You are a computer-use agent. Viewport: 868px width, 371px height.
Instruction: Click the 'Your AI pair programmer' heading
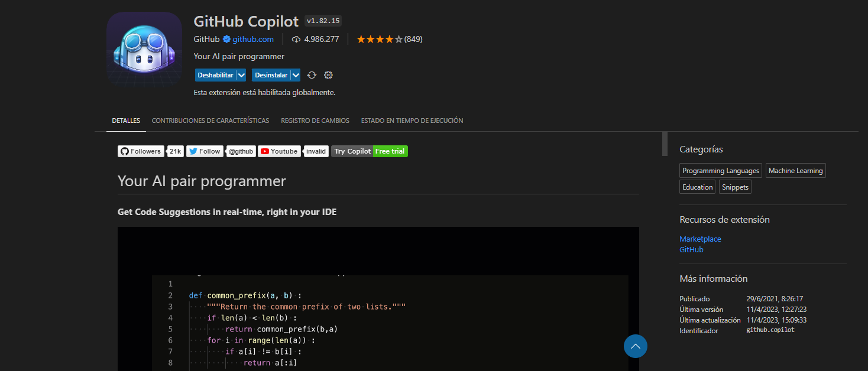pyautogui.click(x=202, y=181)
